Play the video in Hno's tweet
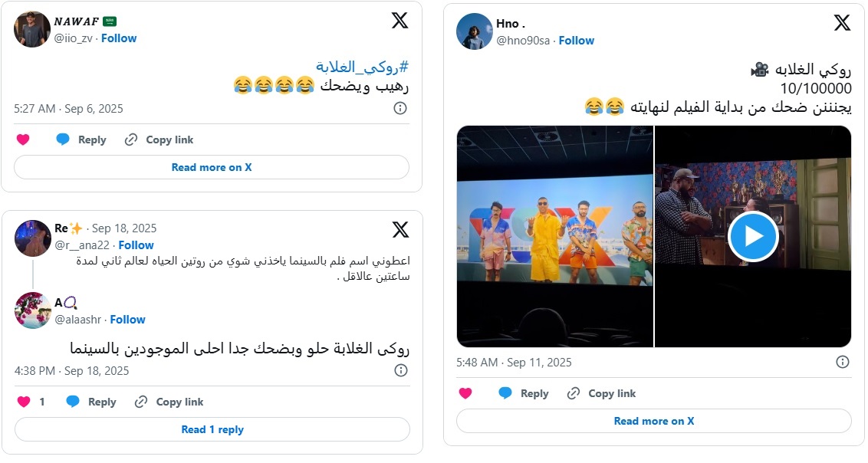Viewport: 868px width, 463px height. [x=753, y=236]
